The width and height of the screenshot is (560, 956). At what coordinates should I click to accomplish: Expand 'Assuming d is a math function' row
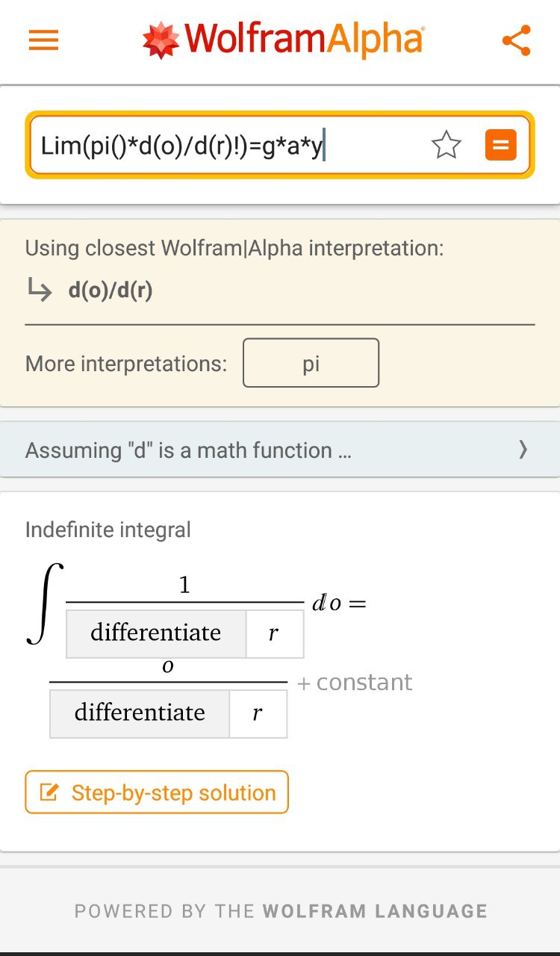click(x=280, y=450)
